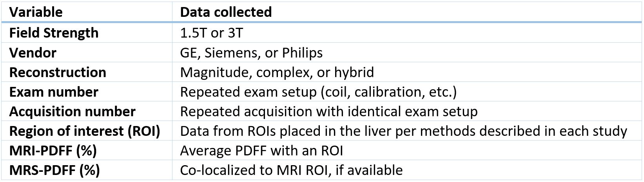644x182 pixels.
Task: Click the word "Philips" in vendor list
Action: [302, 52]
